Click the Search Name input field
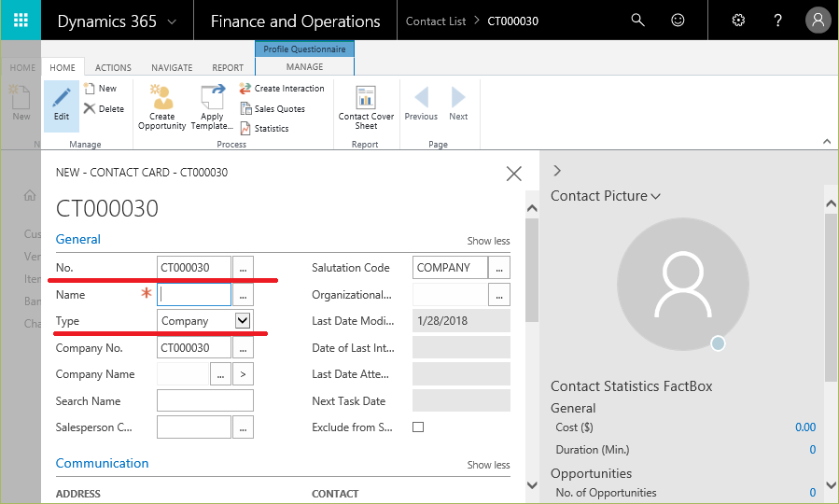The image size is (839, 504). point(205,400)
